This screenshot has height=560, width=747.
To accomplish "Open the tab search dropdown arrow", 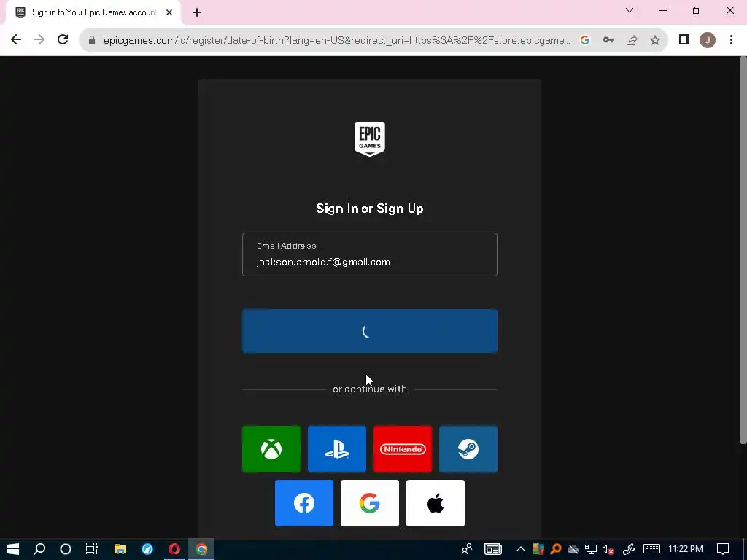I will click(630, 10).
